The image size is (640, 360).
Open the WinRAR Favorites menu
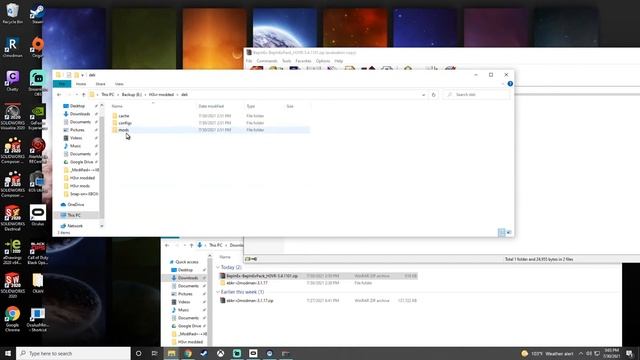click(x=303, y=61)
